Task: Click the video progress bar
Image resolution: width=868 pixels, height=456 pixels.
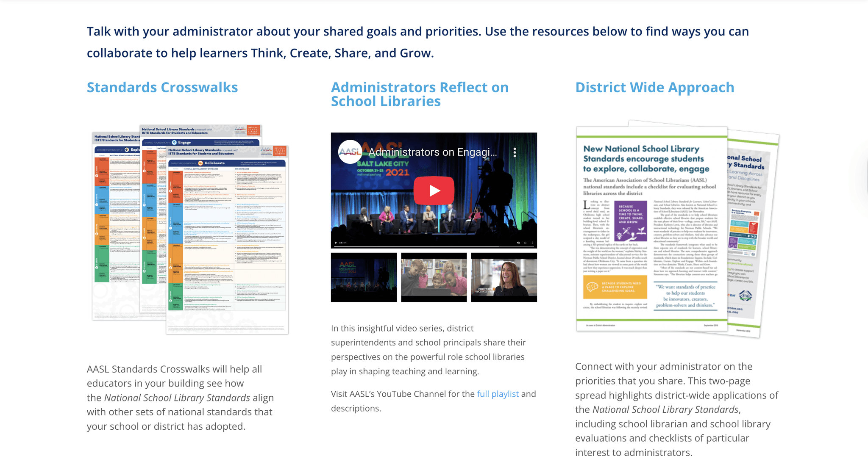Action: coord(434,246)
